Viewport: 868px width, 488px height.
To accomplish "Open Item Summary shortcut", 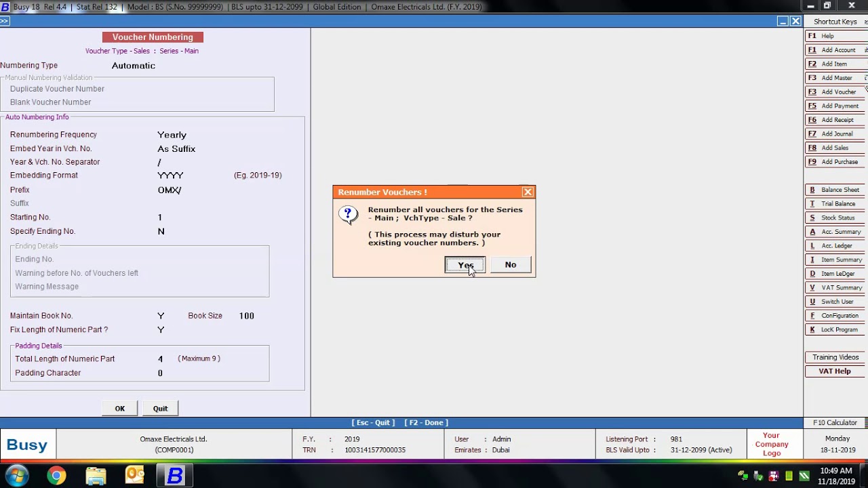I will point(835,260).
